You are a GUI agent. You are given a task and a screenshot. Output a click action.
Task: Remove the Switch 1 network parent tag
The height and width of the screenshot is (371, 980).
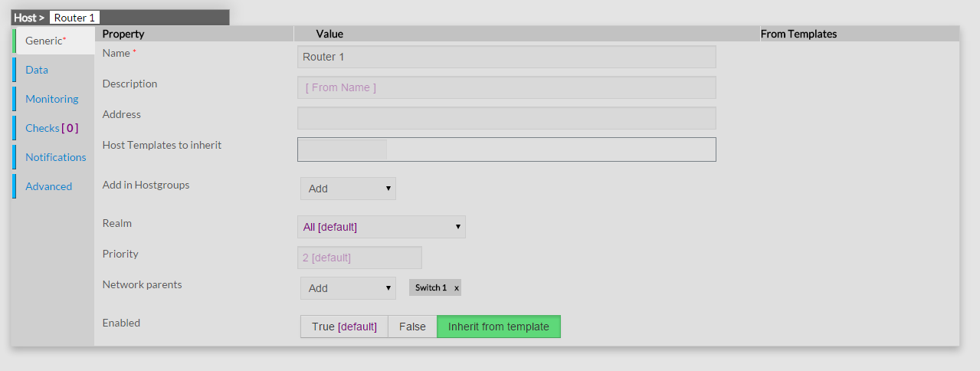pyautogui.click(x=457, y=288)
